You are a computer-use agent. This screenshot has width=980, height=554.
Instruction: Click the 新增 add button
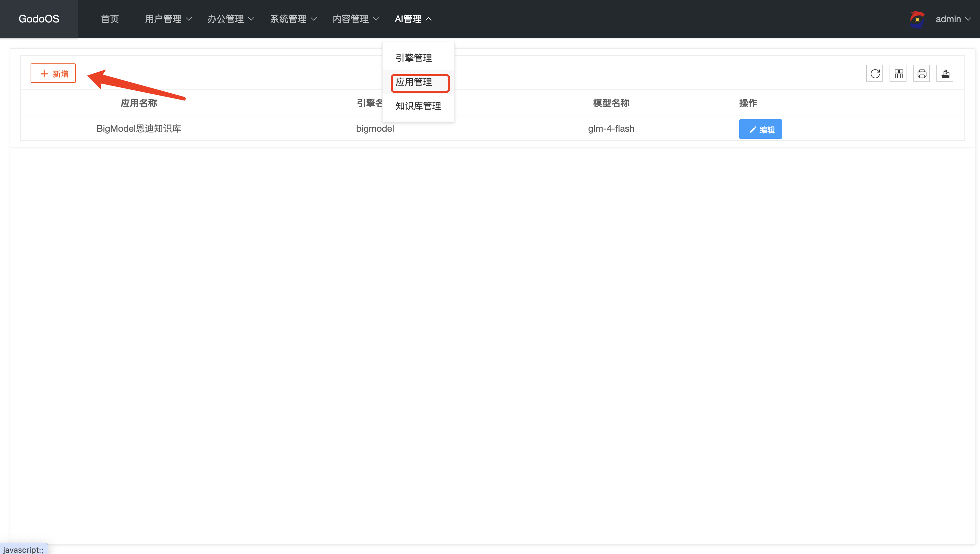[x=53, y=73]
